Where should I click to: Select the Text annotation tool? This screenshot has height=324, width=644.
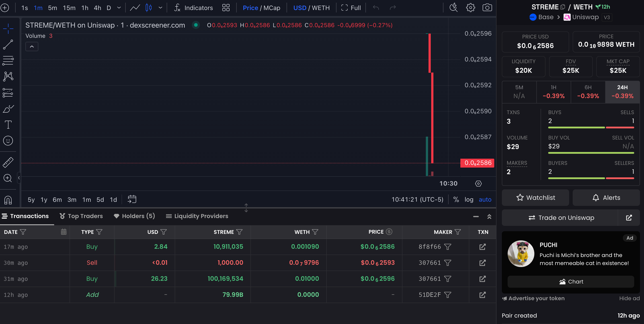(8, 125)
